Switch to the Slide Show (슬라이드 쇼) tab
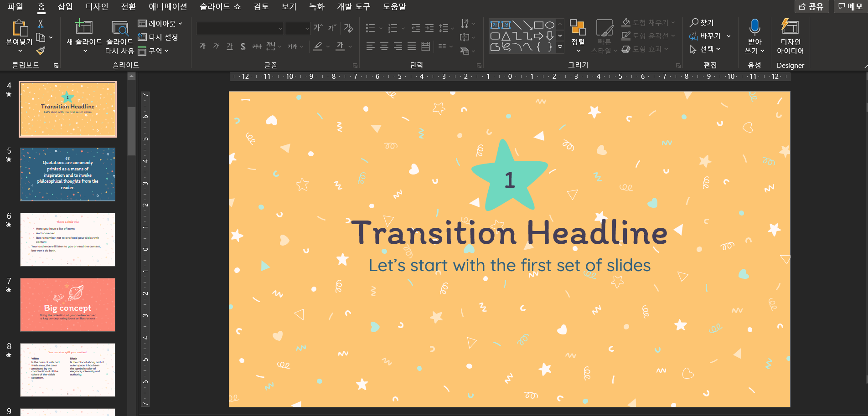The image size is (868, 416). (220, 6)
